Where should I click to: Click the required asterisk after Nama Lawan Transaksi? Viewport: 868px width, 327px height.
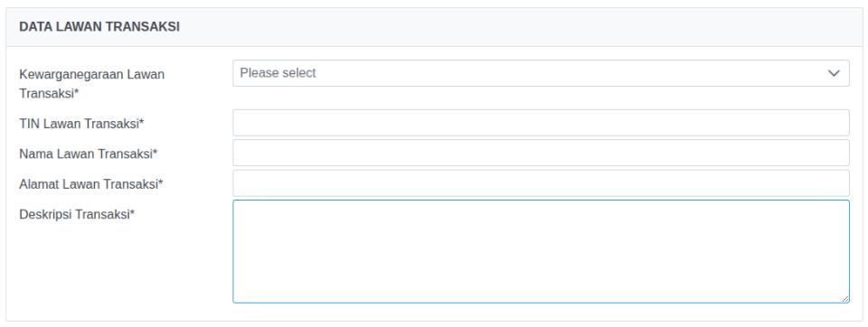(155, 153)
